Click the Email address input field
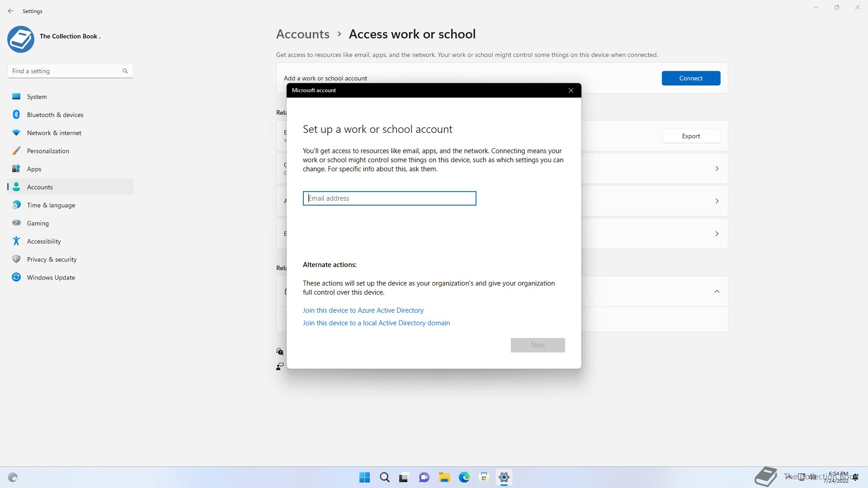The height and width of the screenshot is (488, 868). 389,198
